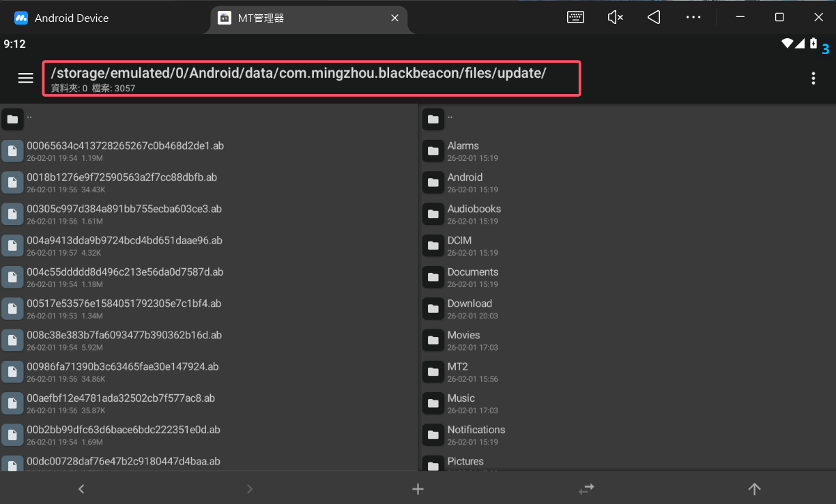Click the battery status icon
The image size is (836, 504).
(812, 44)
